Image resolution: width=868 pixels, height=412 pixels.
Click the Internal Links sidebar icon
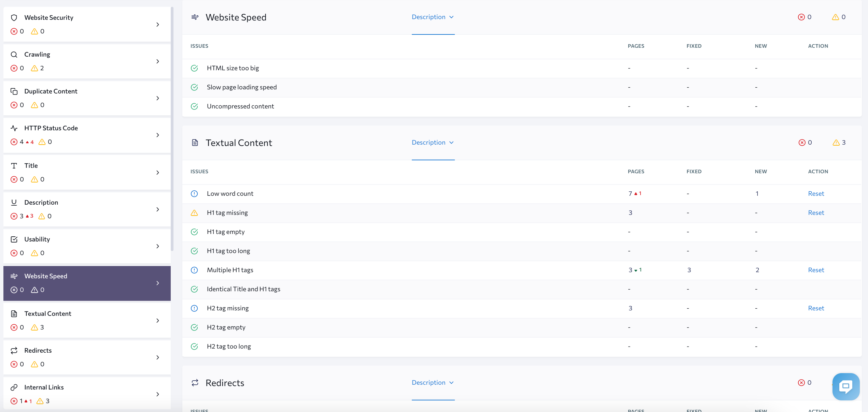pyautogui.click(x=15, y=386)
